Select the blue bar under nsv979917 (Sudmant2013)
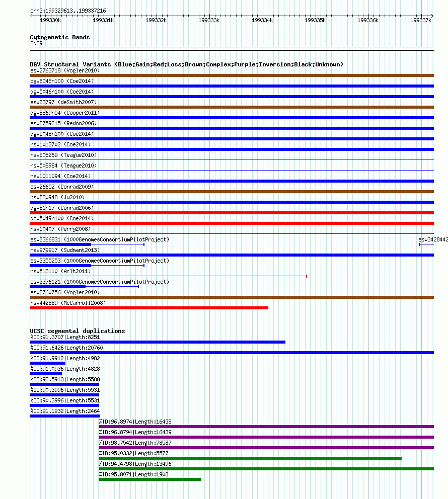Image resolution: width=448 pixels, height=499 pixels. click(x=232, y=255)
